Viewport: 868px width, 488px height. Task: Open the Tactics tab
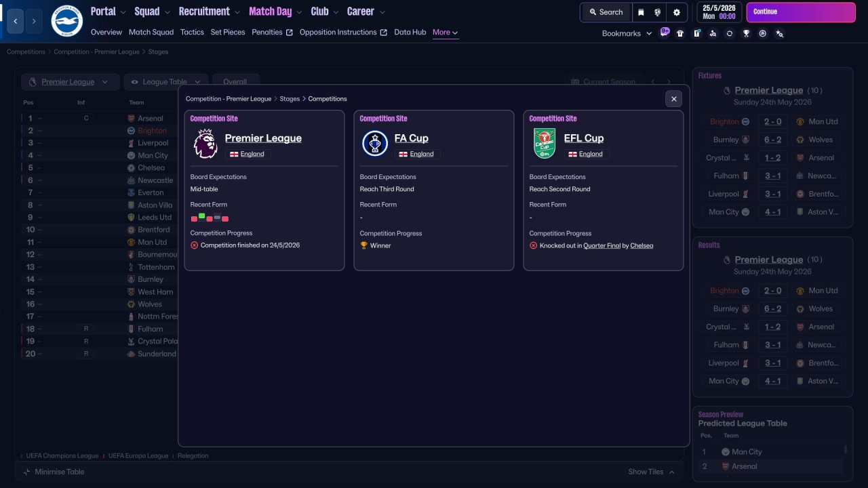[x=192, y=32]
